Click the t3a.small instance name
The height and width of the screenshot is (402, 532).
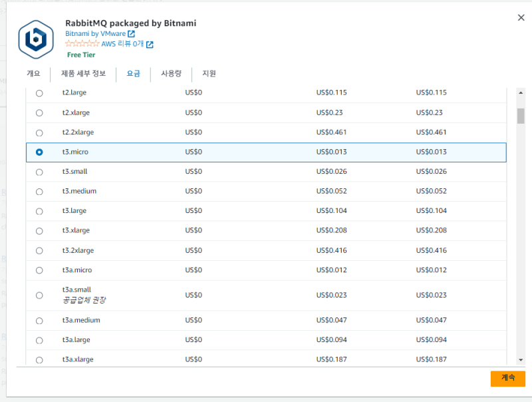tap(76, 290)
